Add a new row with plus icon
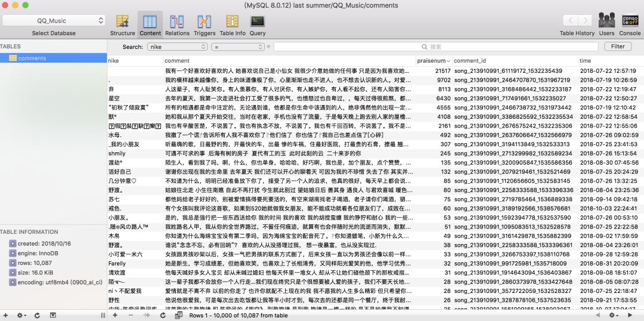 coord(115,315)
